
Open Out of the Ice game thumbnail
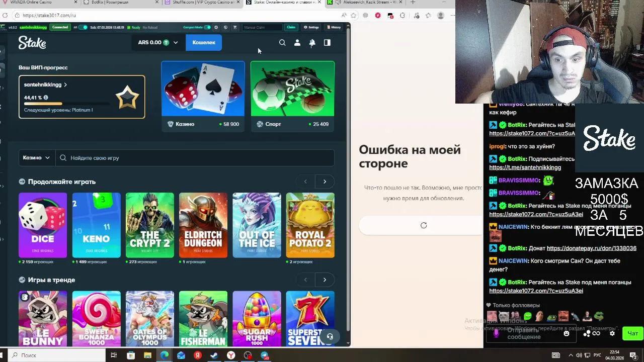(257, 225)
